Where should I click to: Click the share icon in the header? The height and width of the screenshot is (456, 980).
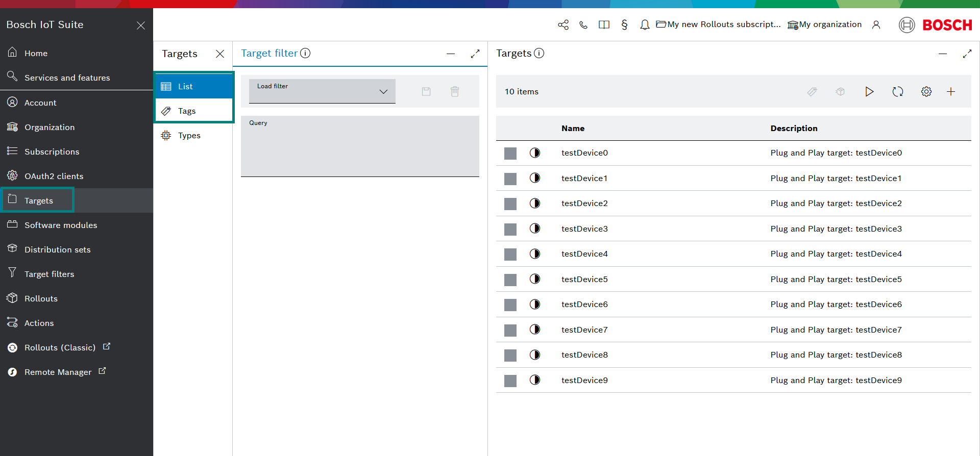(563, 24)
